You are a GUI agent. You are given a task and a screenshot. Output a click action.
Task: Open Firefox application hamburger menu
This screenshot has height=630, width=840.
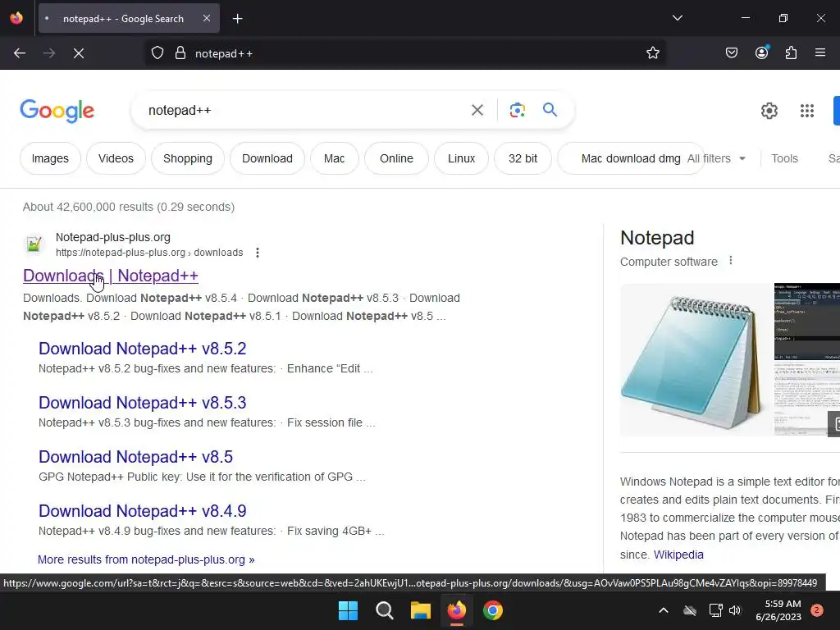(x=819, y=52)
